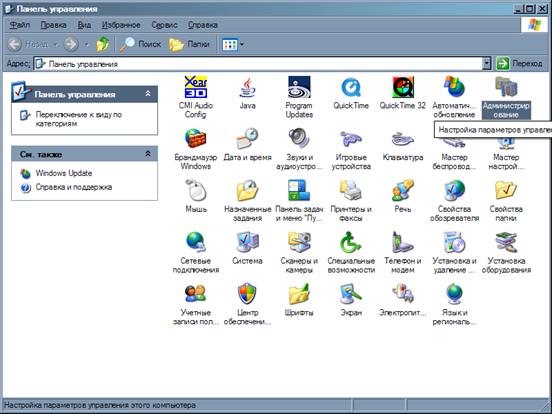This screenshot has height=414, width=552.
Task: Click Переключение к виду по категориям link
Action: point(79,119)
